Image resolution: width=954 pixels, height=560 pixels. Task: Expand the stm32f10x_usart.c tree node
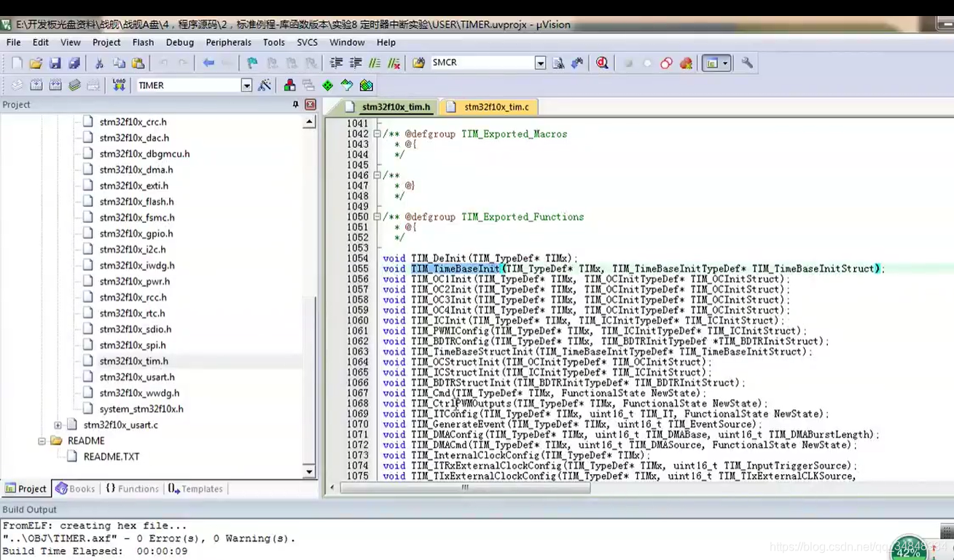coord(58,425)
